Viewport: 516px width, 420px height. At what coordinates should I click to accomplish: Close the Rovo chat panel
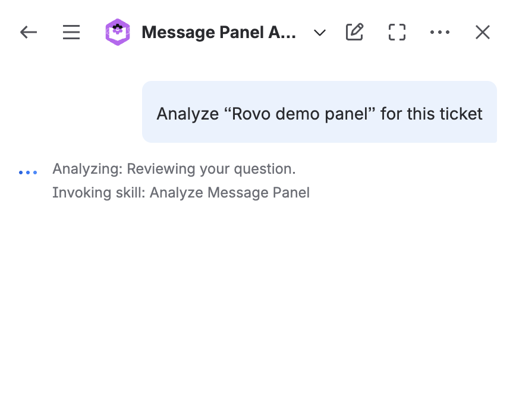[482, 32]
